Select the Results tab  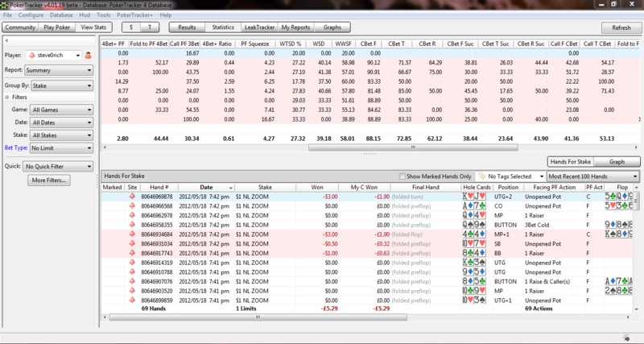click(x=187, y=27)
